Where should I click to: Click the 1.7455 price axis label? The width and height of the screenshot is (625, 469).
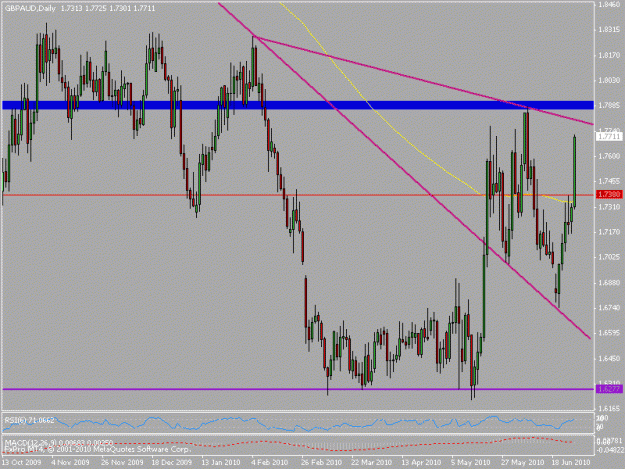pos(609,181)
